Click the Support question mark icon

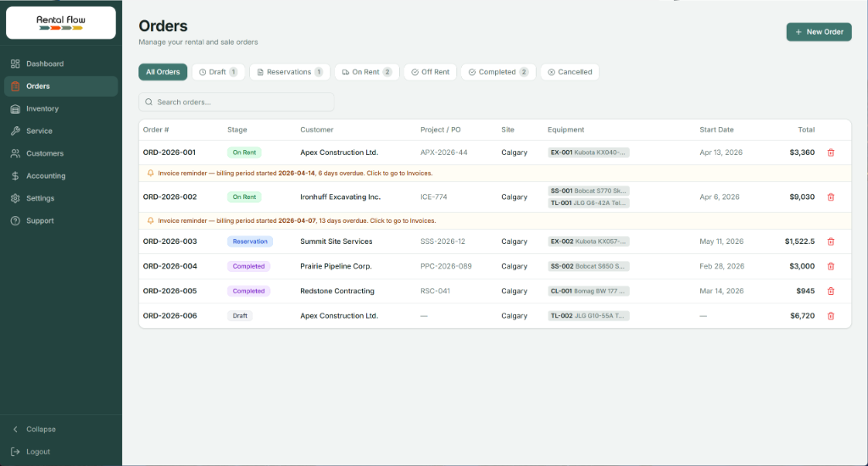pos(15,221)
